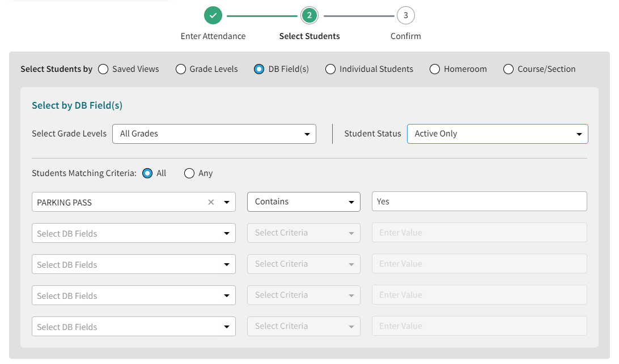Expand the Student Status Active Only dropdown
619x364 pixels.
coord(498,134)
